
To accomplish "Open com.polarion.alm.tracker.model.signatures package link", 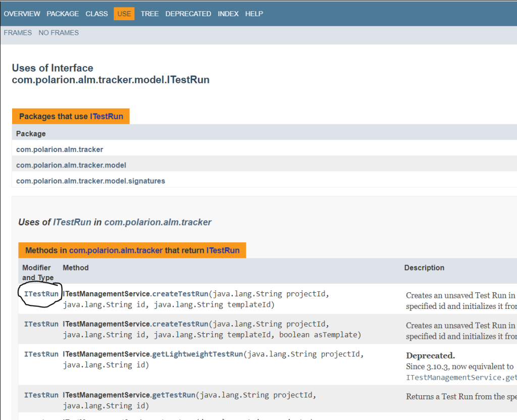I will click(90, 181).
